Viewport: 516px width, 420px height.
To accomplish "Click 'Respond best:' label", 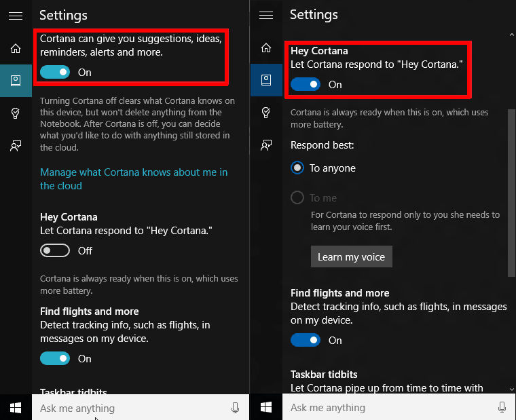I will tap(322, 145).
